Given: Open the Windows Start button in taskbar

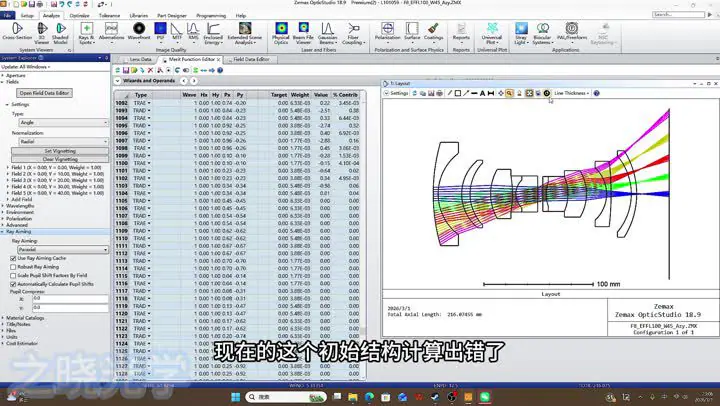Looking at the screenshot, I should pos(236,397).
